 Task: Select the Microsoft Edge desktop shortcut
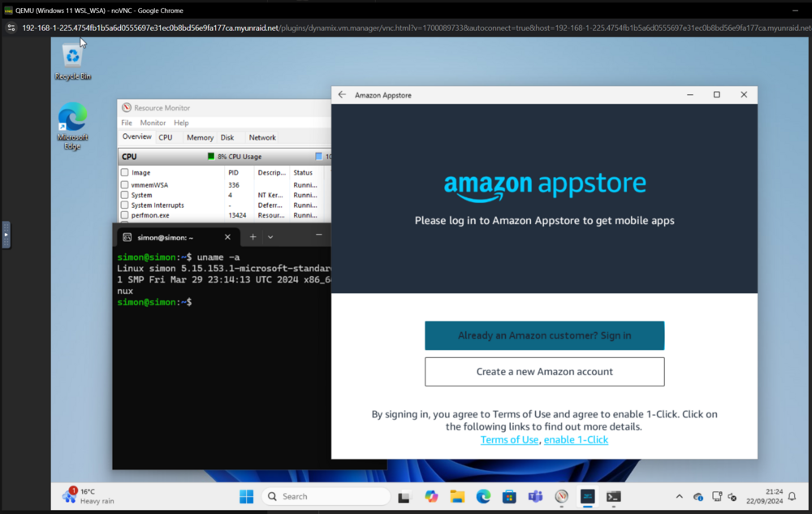[x=72, y=126]
